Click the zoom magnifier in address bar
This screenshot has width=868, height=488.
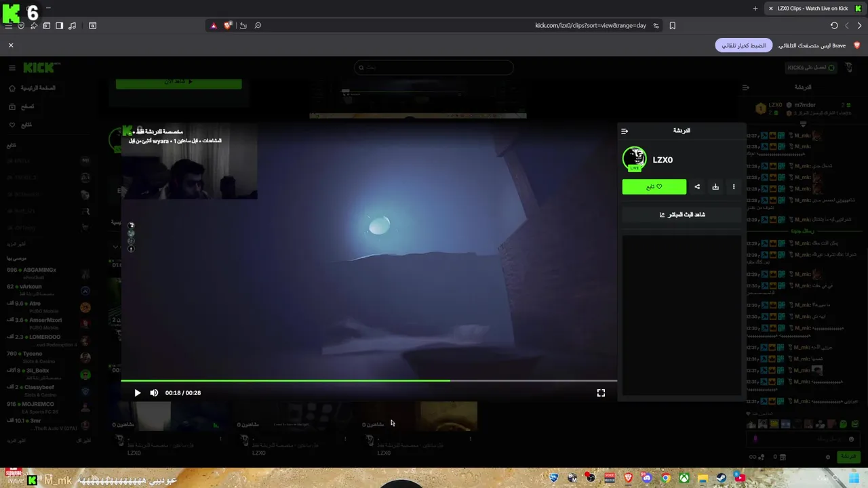click(258, 26)
